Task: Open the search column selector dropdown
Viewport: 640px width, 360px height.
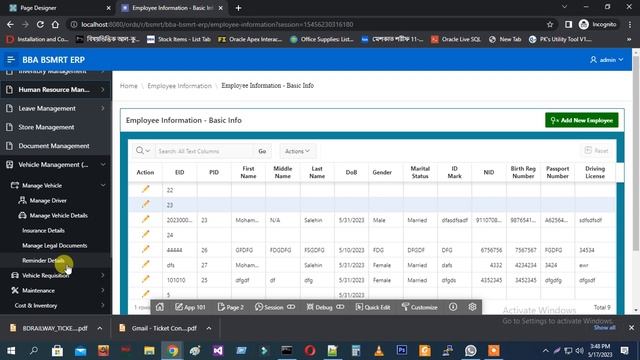Action: click(143, 151)
